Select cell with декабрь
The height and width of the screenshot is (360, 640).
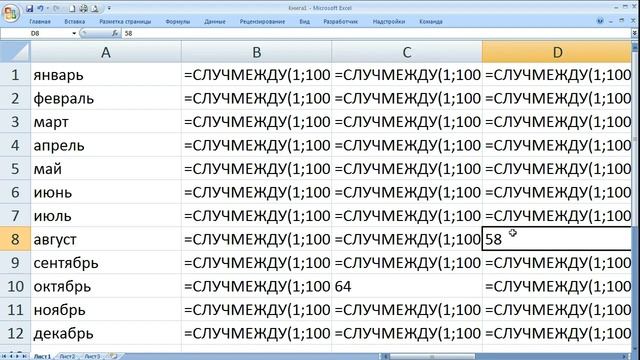click(106, 333)
